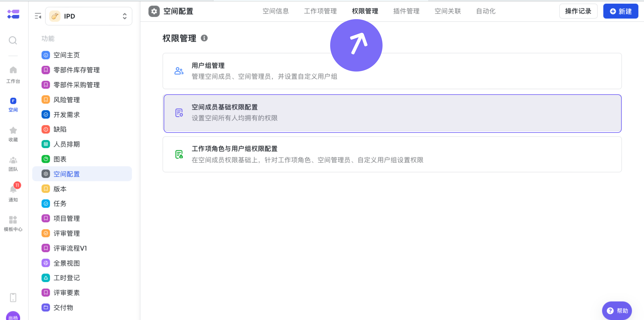Viewport: 644px width, 320px height.
Task: Click the 全景视图 label in sidebar
Action: pyautogui.click(x=67, y=263)
